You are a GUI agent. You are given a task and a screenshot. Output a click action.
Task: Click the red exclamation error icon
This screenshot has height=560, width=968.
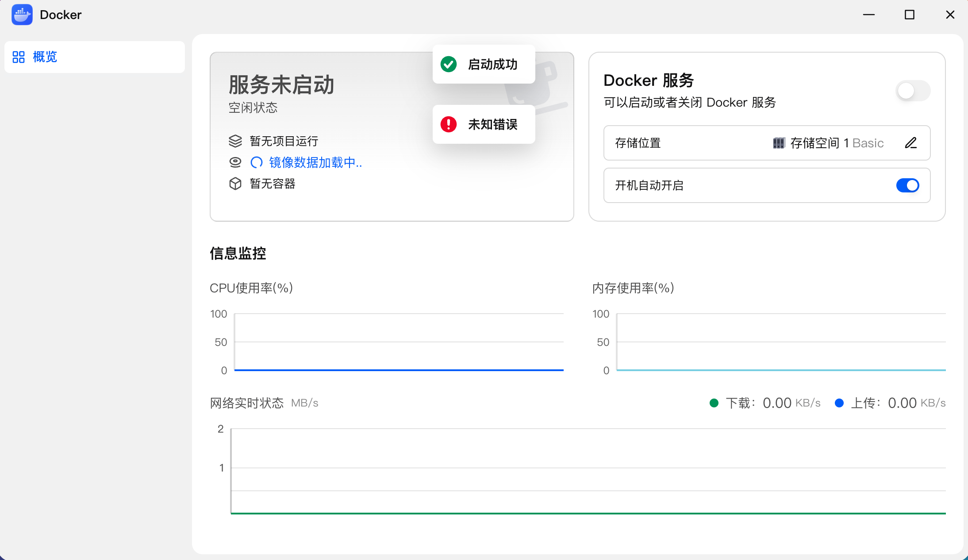(449, 124)
